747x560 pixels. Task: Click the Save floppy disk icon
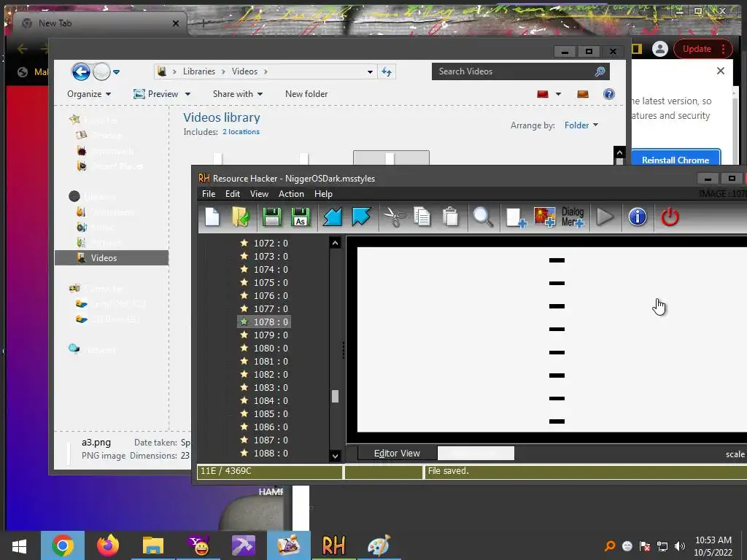(x=271, y=217)
